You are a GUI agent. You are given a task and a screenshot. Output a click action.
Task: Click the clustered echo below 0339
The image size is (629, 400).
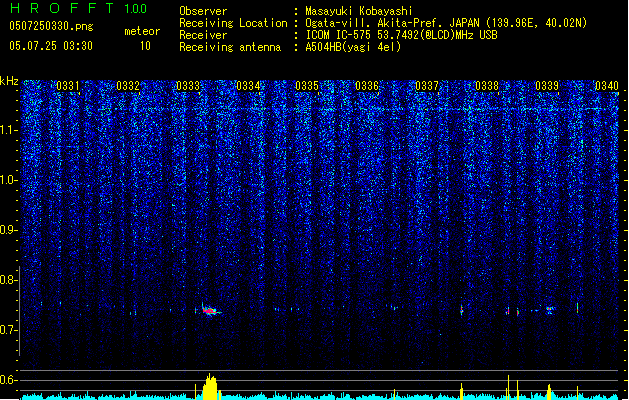[550, 310]
